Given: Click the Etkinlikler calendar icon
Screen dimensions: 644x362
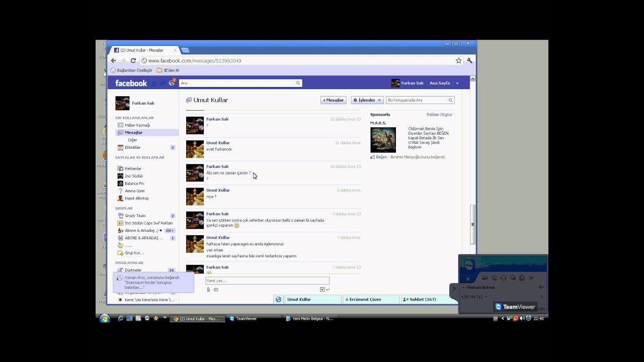Looking at the screenshot, I should click(x=120, y=147).
